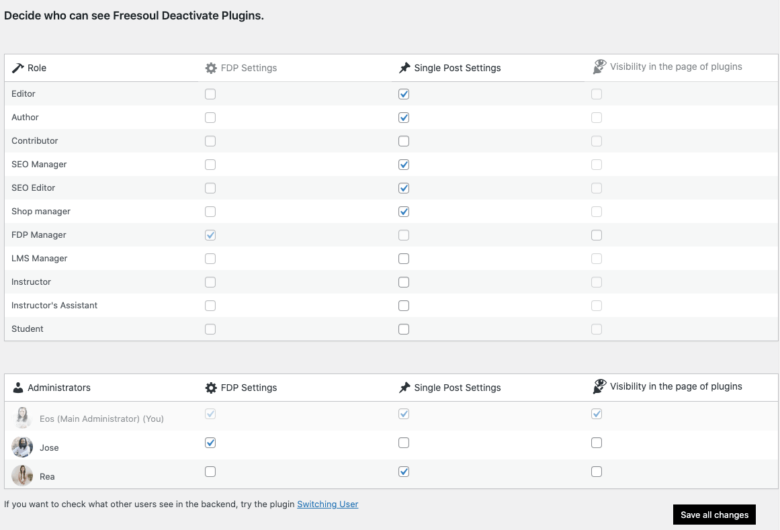This screenshot has height=530, width=780.
Task: Click the Role column heading text
Action: [37, 68]
